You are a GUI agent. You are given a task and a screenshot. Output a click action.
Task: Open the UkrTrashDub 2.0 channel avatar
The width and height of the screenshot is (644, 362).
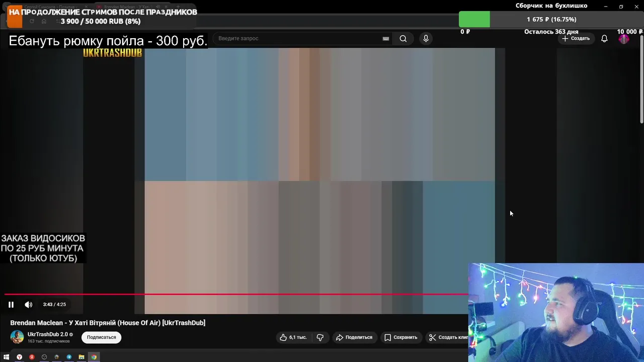[17, 337]
